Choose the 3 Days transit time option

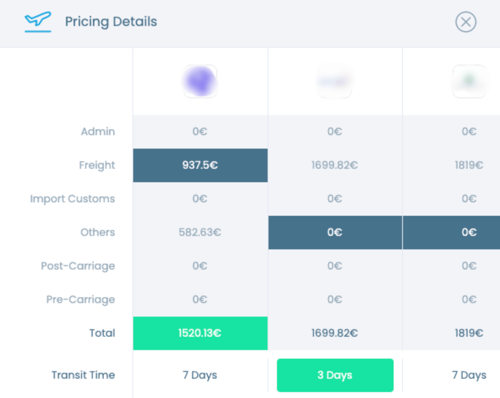pyautogui.click(x=335, y=375)
